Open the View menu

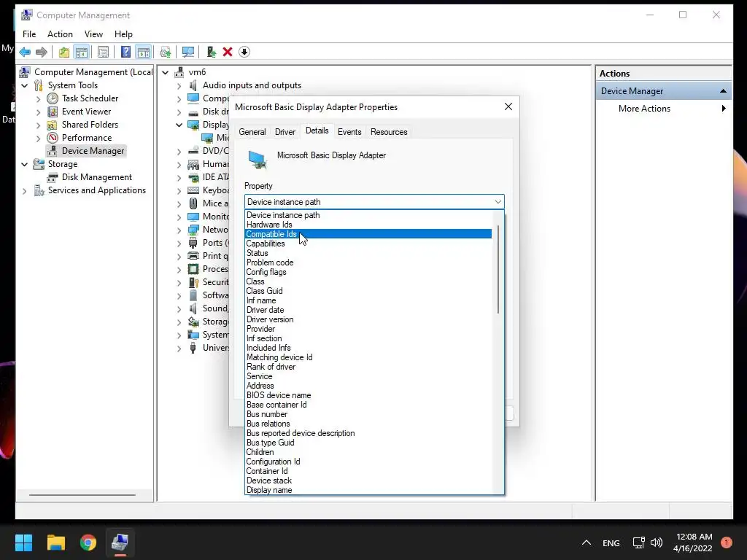click(x=93, y=34)
